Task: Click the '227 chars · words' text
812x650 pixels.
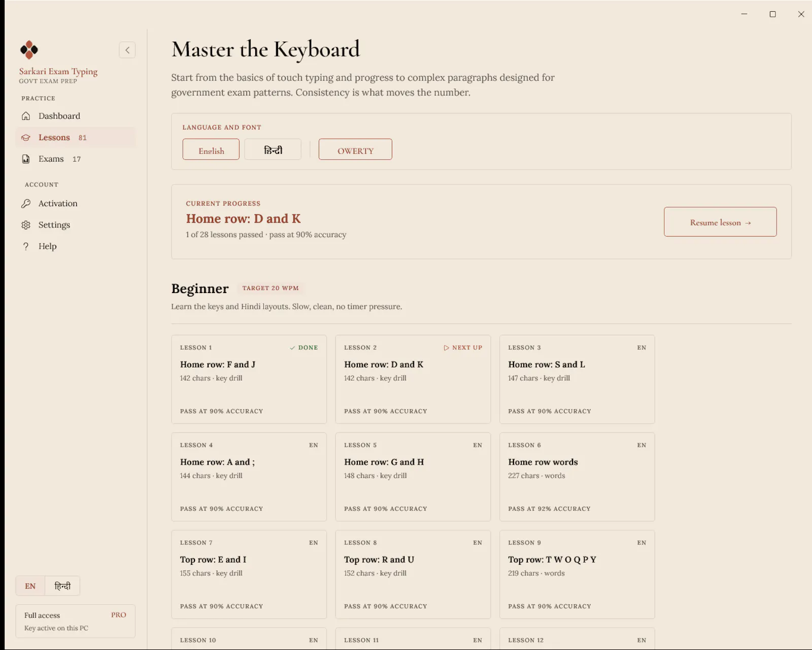Action: (536, 476)
